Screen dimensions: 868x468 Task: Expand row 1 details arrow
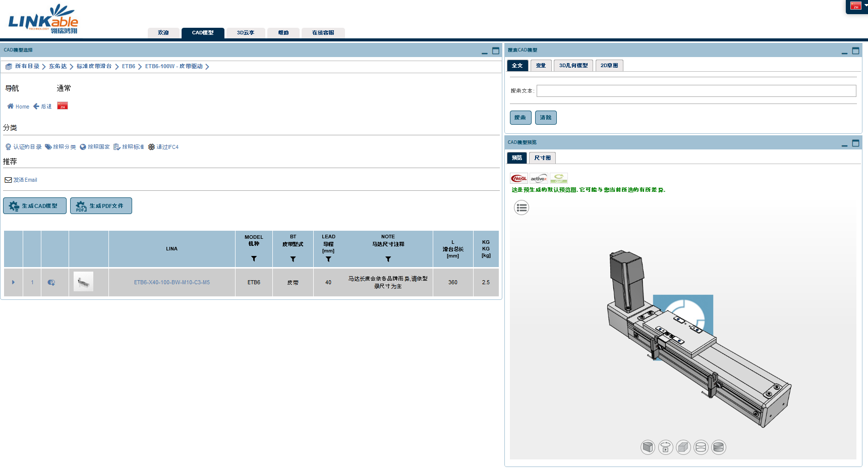[13, 283]
